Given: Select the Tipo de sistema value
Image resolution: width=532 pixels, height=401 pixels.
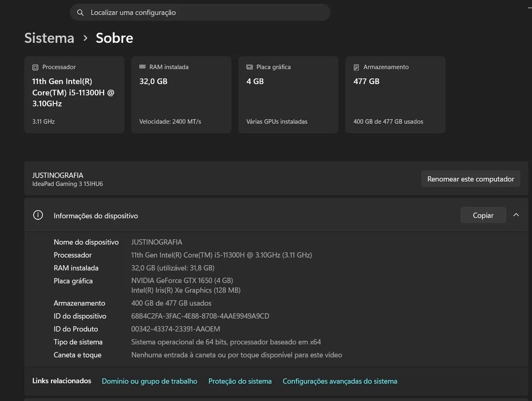Looking at the screenshot, I should click(226, 342).
